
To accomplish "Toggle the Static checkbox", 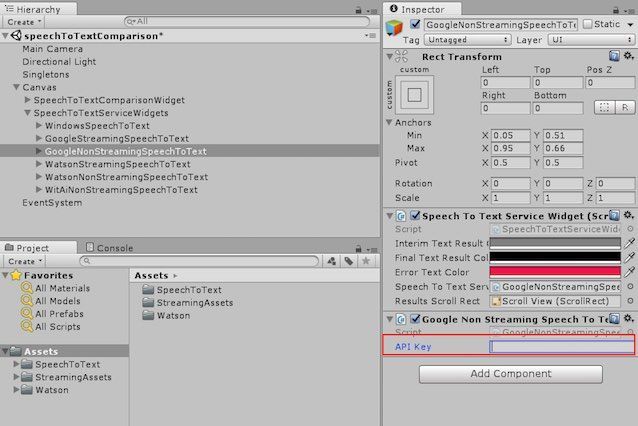I will pos(588,24).
